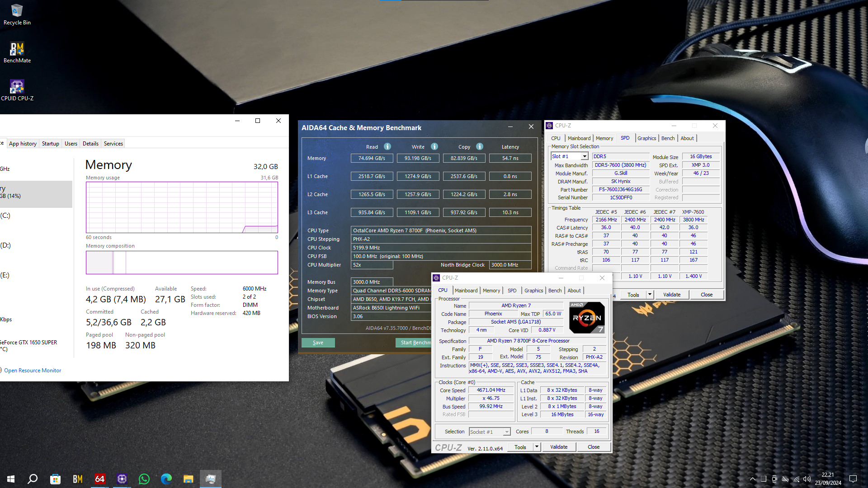Switch to CPU-Z on the taskbar
This screenshot has height=488, width=868.
pos(122,479)
